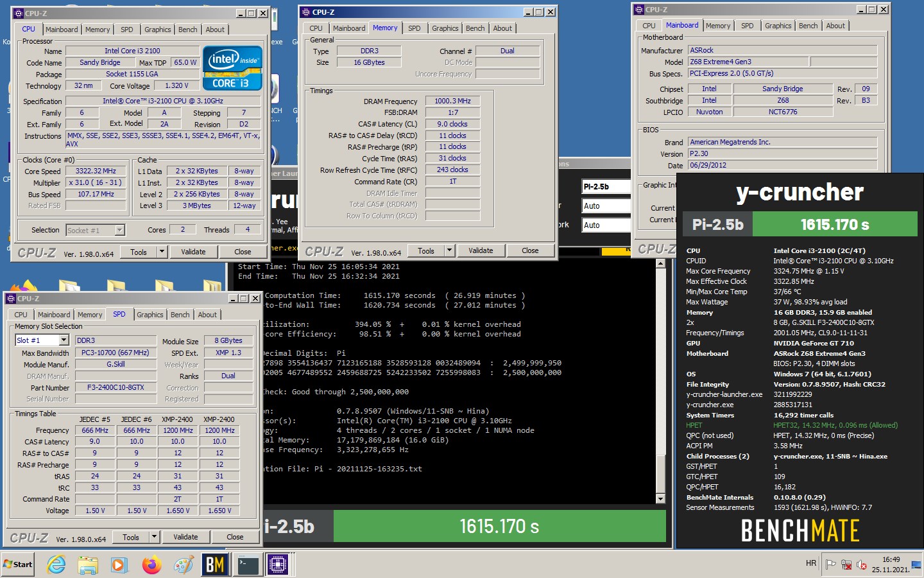Click Validate in CPU-Z Memory window
Screen dimensions: 924x578
[x=481, y=250]
